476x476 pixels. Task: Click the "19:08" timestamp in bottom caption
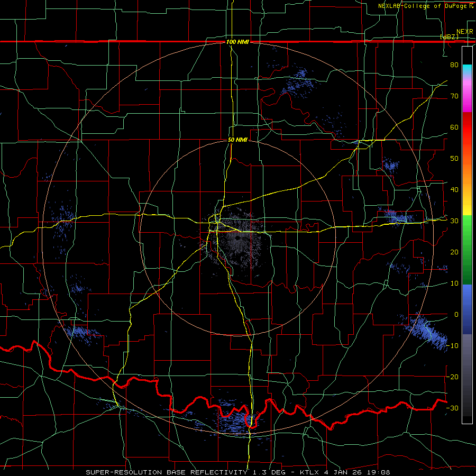coord(378,472)
